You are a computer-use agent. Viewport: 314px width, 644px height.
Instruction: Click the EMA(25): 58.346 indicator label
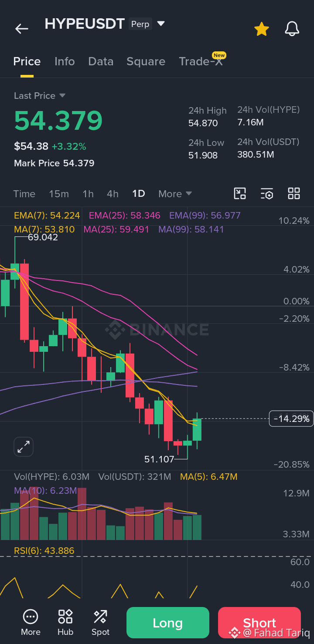pos(125,216)
